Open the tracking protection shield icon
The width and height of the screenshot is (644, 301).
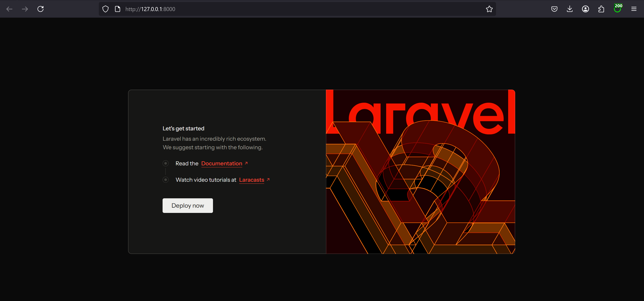tap(105, 9)
